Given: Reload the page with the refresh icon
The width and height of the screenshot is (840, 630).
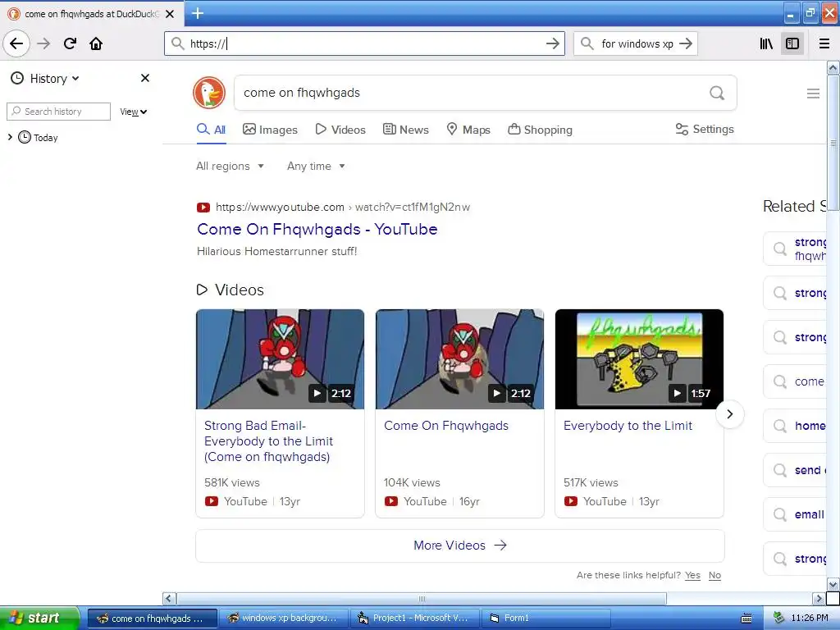Looking at the screenshot, I should click(70, 43).
